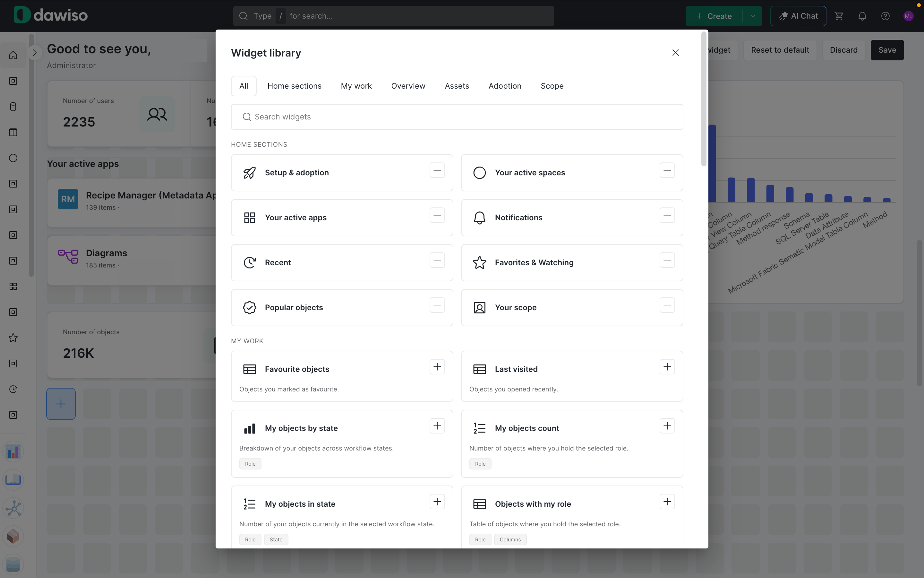Click the Number of users tile
The width and height of the screenshot is (924, 578).
point(119,114)
